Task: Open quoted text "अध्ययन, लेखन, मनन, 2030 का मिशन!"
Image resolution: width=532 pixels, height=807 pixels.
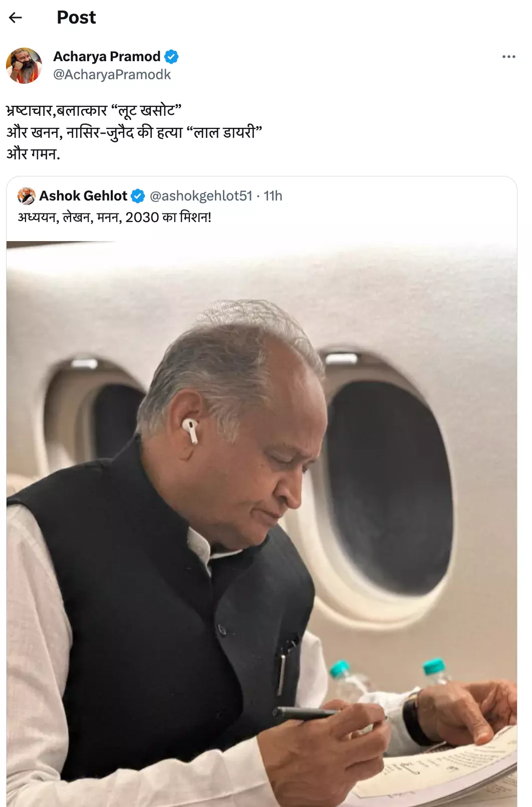Action: point(115,218)
